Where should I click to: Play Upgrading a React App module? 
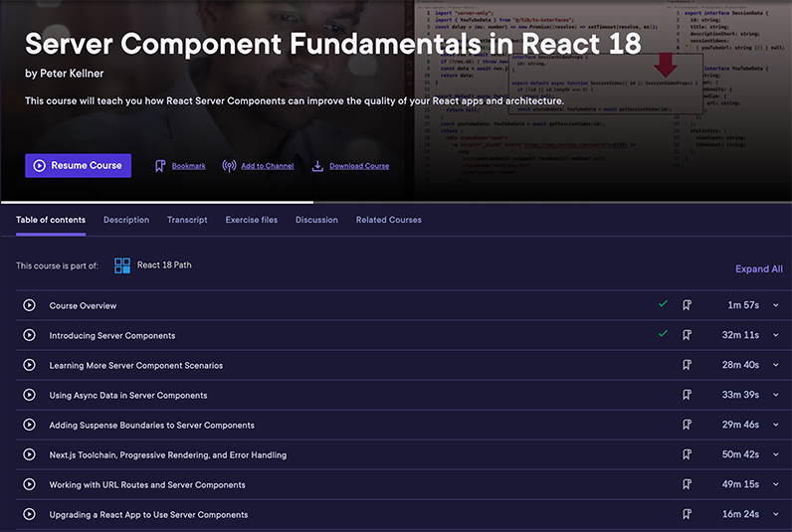click(29, 514)
